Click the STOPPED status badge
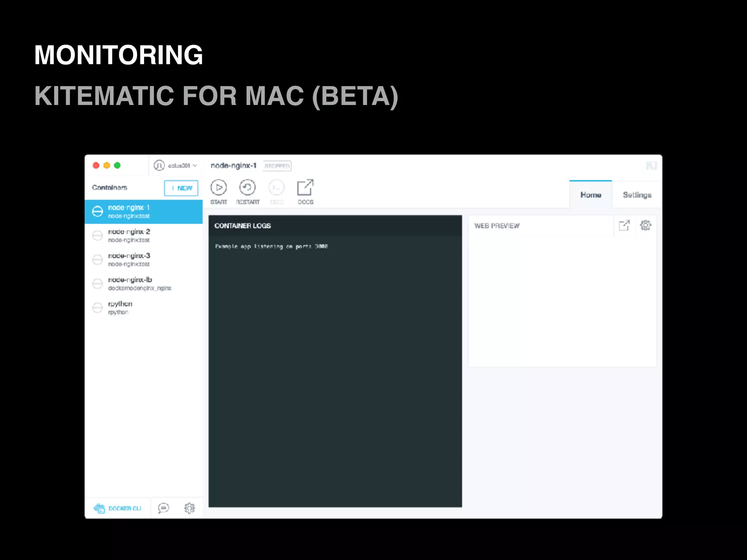This screenshot has height=560, width=747. pos(277,166)
